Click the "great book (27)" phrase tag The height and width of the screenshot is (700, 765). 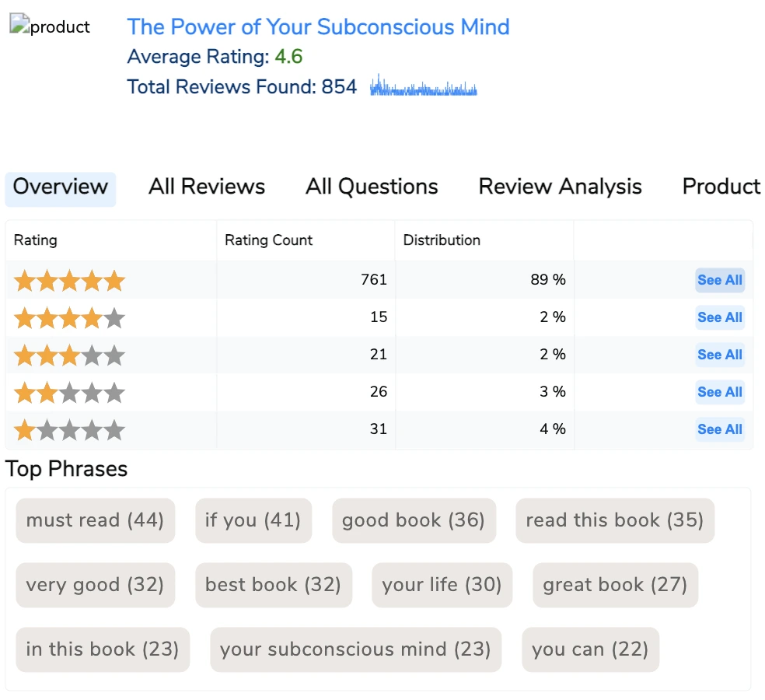615,585
